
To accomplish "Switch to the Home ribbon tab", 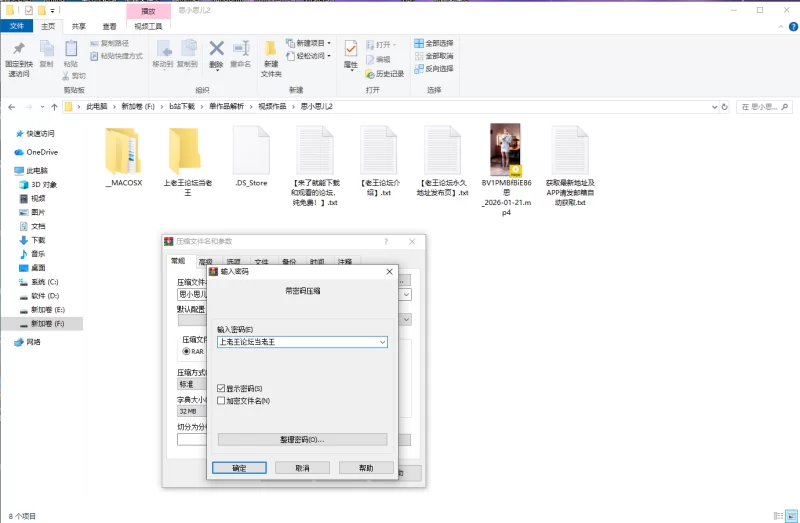I will pos(48,26).
